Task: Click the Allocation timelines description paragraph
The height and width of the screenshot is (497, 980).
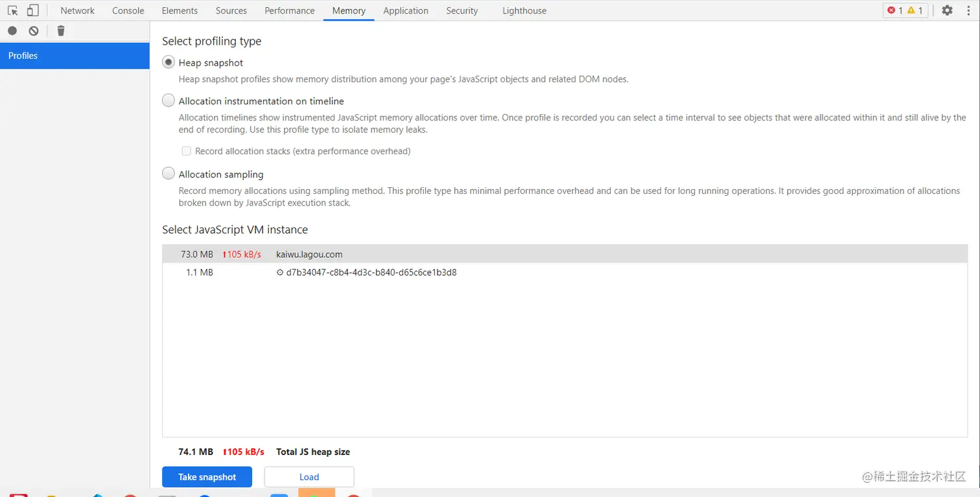Action: (572, 124)
